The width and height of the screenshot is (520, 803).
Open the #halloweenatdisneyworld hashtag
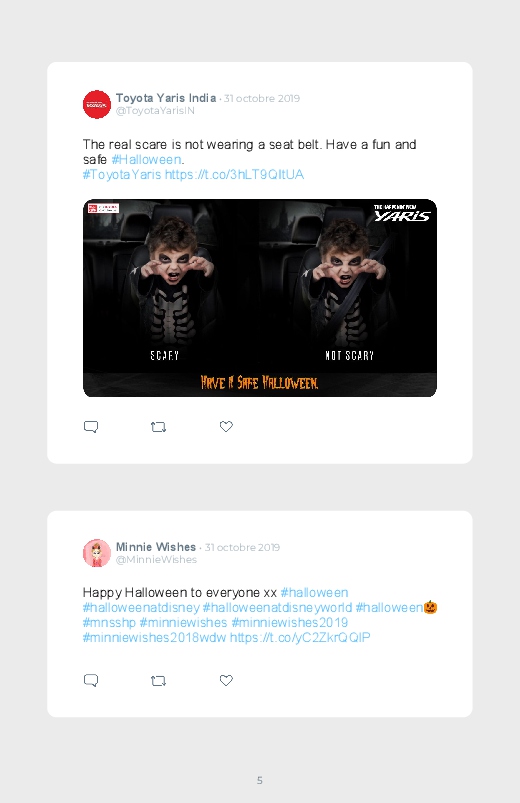[x=277, y=608]
